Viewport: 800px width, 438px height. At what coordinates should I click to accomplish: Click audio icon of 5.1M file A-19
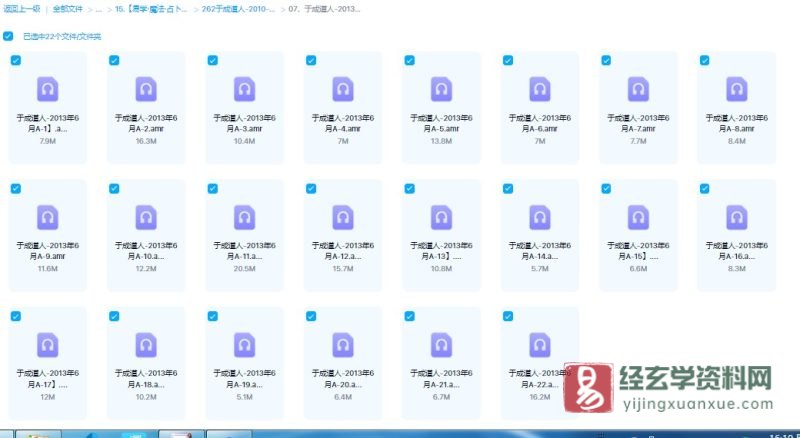pos(244,345)
